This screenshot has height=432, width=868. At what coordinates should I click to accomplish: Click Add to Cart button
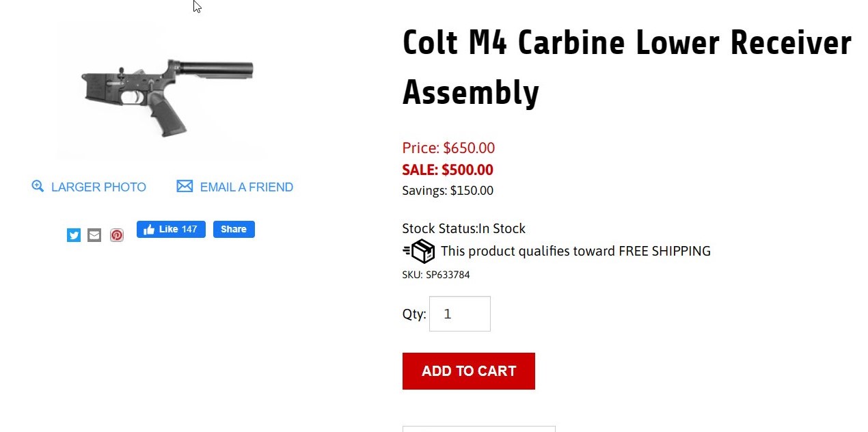pos(468,371)
